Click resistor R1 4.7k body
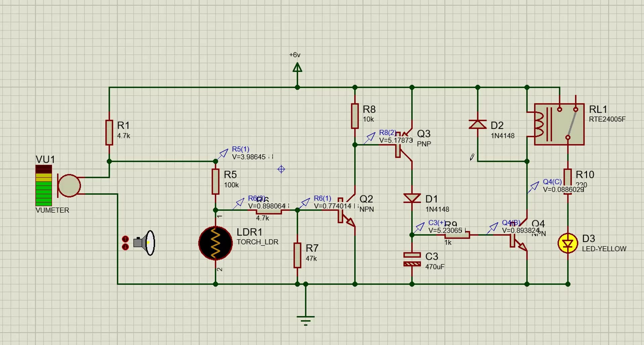644x345 pixels. tap(109, 133)
